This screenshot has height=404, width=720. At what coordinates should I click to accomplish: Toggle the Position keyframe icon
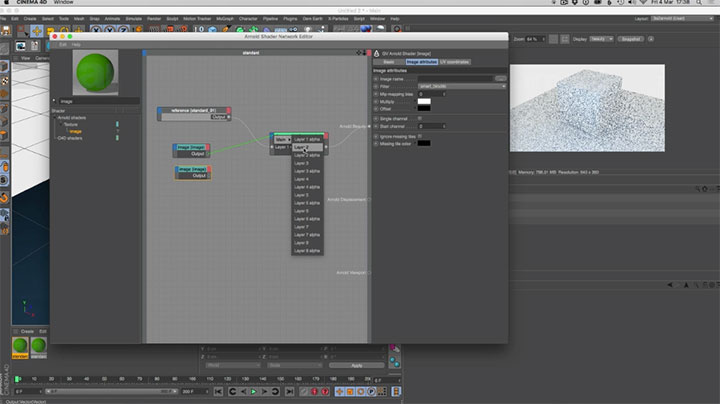339,392
